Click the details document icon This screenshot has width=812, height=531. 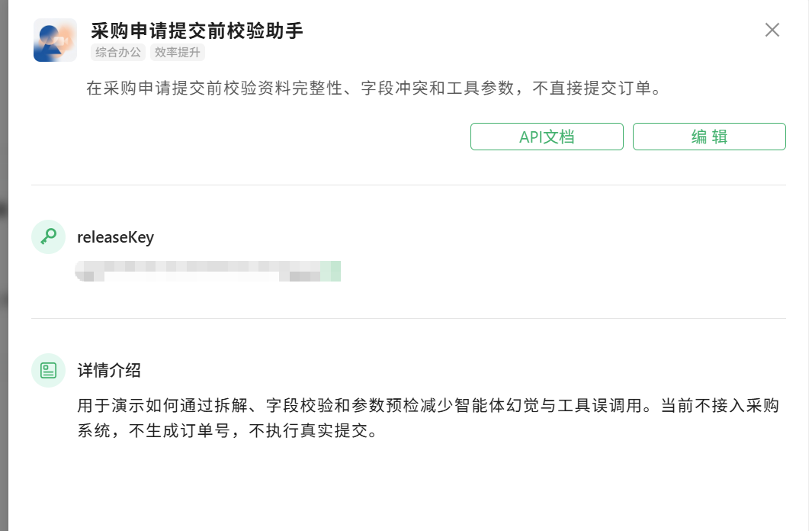coord(48,371)
